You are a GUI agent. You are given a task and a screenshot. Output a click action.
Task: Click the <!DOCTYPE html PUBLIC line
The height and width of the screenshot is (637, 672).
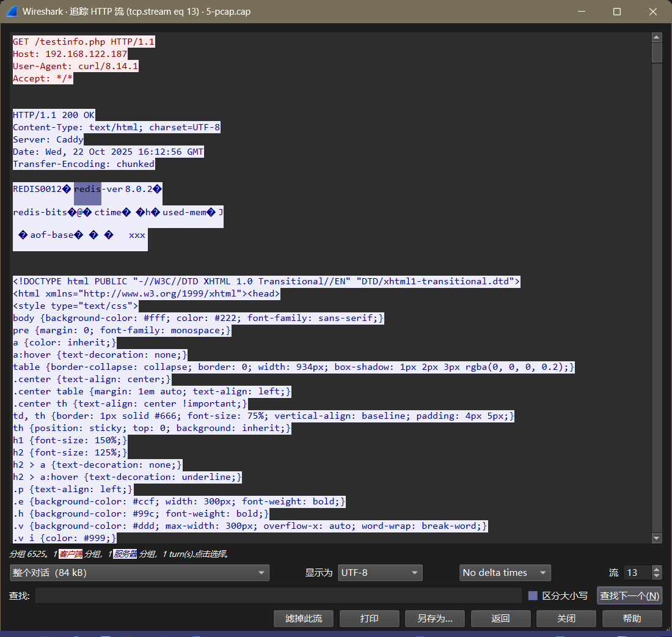pos(266,281)
